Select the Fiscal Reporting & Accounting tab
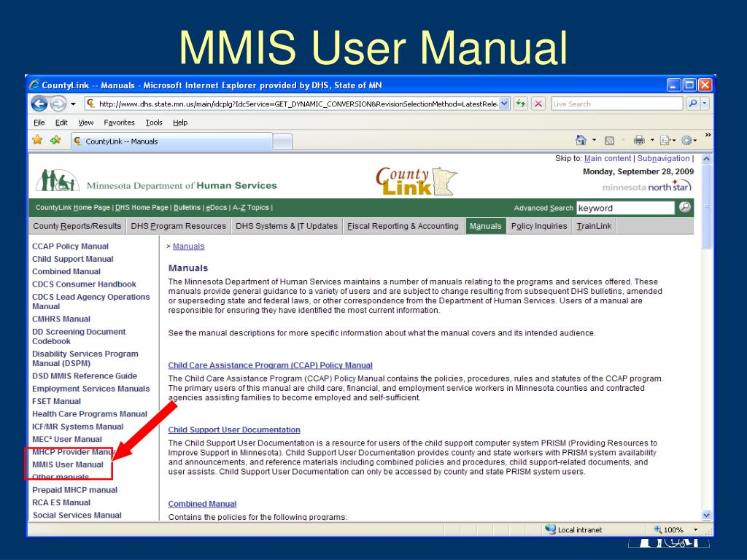Image resolution: width=747 pixels, height=560 pixels. 403,226
